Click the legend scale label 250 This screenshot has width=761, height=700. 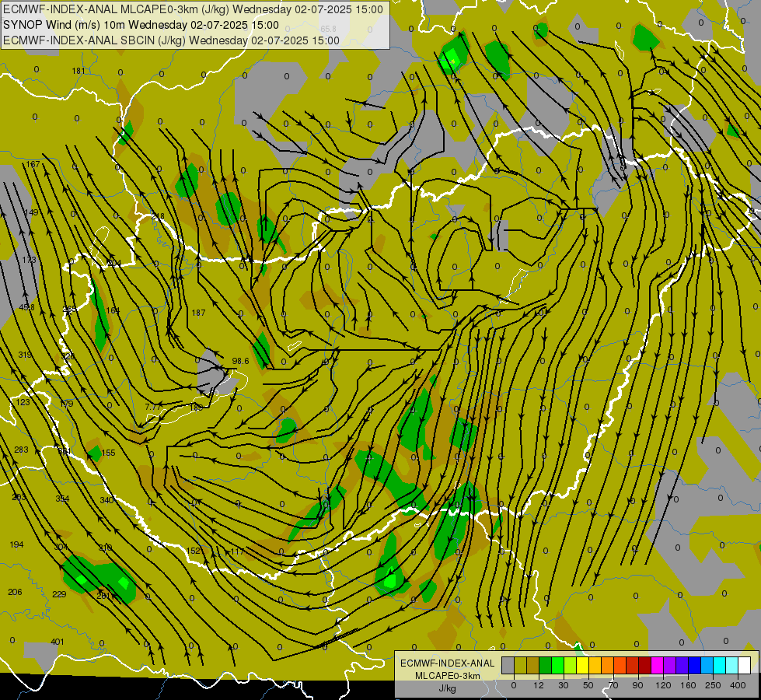[713, 685]
